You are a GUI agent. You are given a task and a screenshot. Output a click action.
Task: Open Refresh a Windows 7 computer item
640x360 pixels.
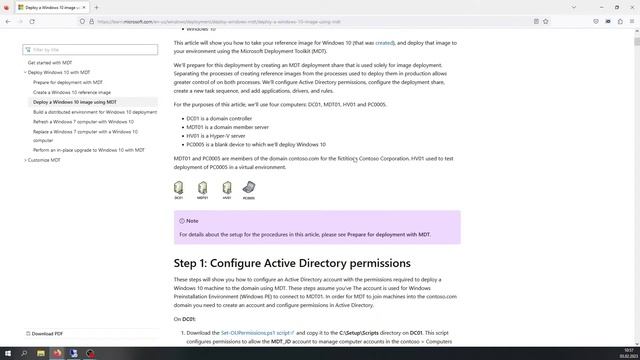[83, 122]
